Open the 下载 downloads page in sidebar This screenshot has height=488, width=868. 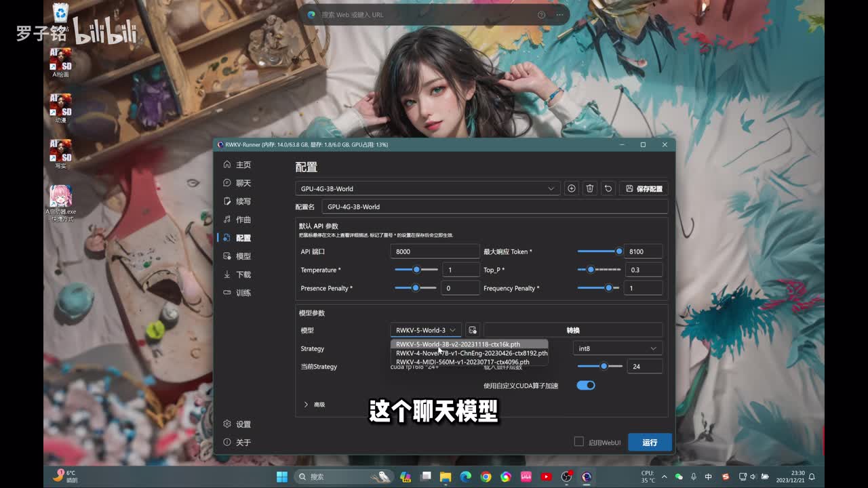pos(243,274)
